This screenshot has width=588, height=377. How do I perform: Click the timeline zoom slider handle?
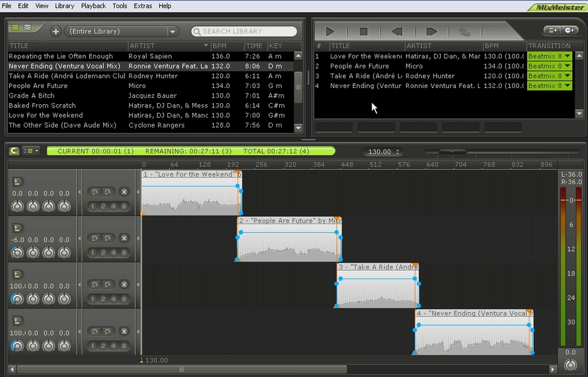tap(451, 151)
